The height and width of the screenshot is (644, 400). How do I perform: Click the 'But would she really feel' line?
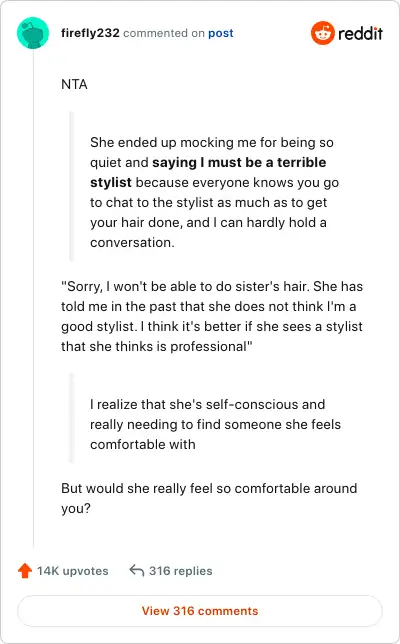pyautogui.click(x=209, y=498)
